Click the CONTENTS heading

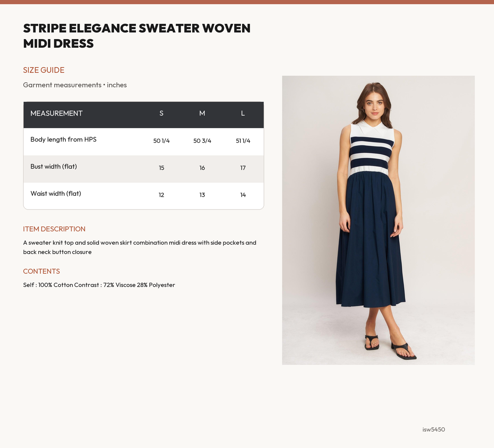tap(42, 271)
